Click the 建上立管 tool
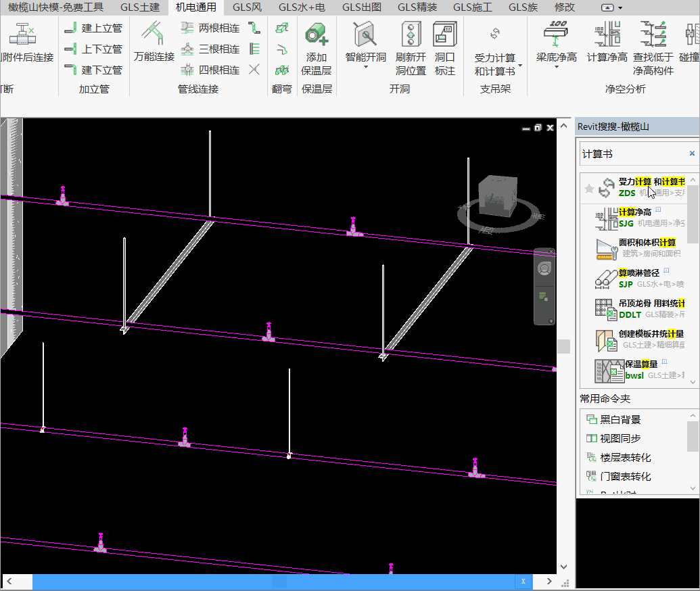This screenshot has height=591, width=700. [x=93, y=28]
